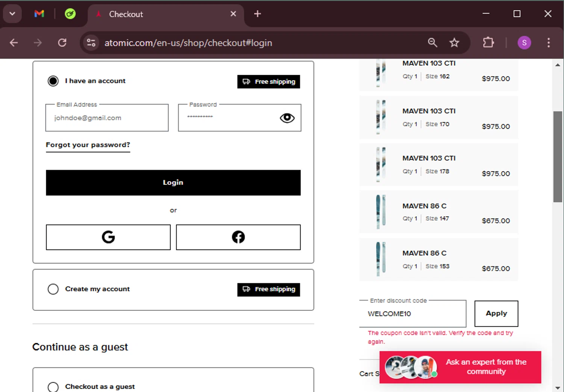Bookmark this page with the star
Screen dimensions: 564x392
point(454,43)
